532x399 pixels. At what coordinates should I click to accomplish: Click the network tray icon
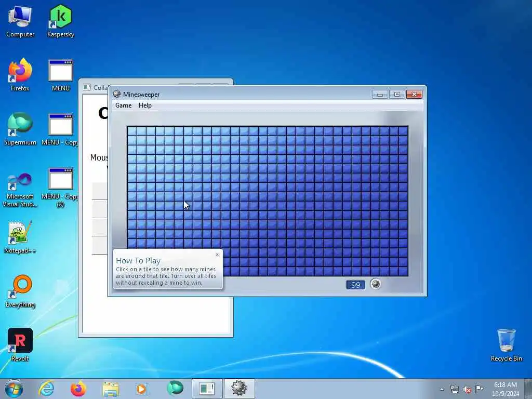pyautogui.click(x=454, y=389)
